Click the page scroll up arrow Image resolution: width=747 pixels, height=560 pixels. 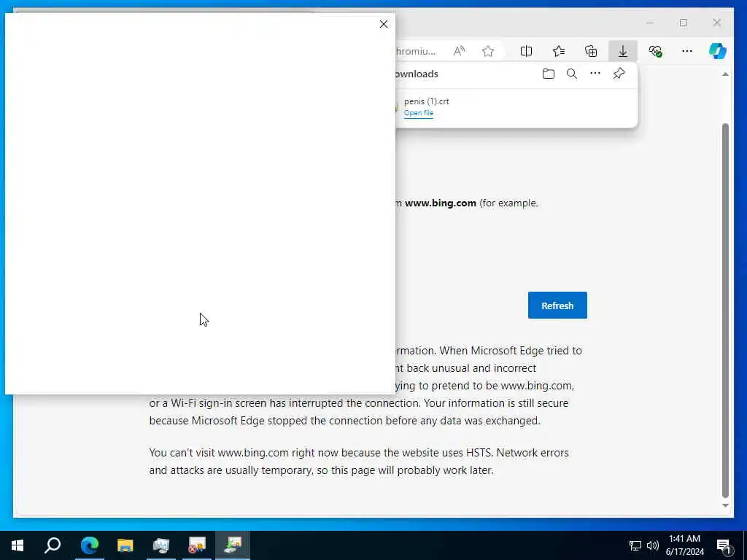725,74
